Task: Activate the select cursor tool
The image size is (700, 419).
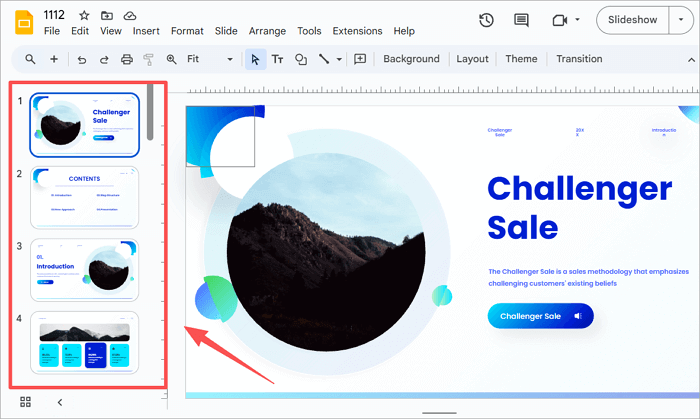Action: click(255, 59)
